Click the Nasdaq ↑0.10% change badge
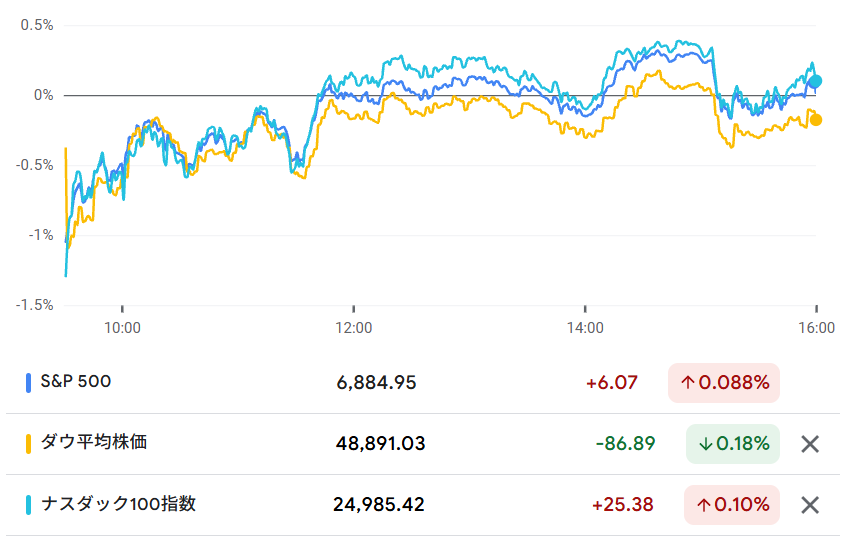The height and width of the screenshot is (539, 846). pos(733,505)
